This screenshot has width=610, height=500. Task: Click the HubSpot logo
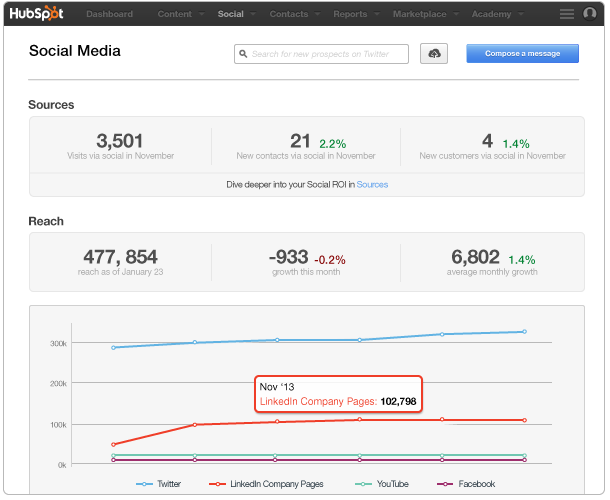(39, 14)
